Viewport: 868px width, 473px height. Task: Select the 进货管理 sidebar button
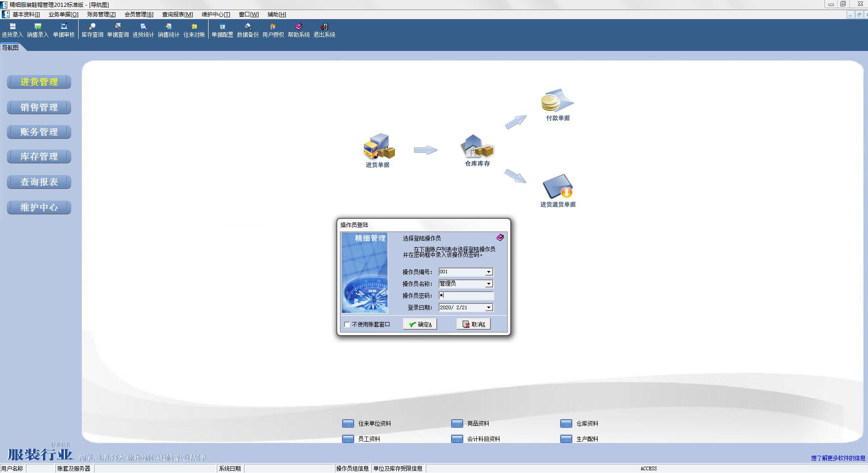pyautogui.click(x=39, y=82)
